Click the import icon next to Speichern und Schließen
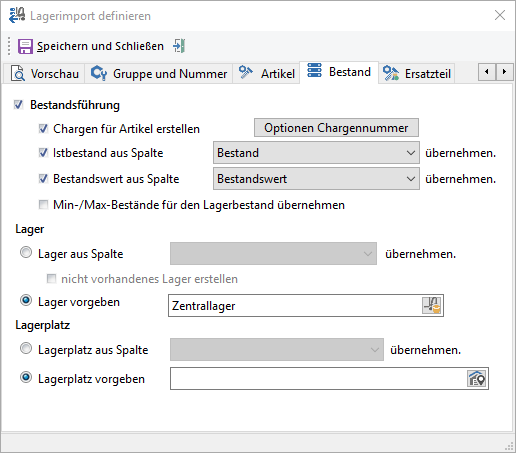The width and height of the screenshot is (516, 453). 179,46
